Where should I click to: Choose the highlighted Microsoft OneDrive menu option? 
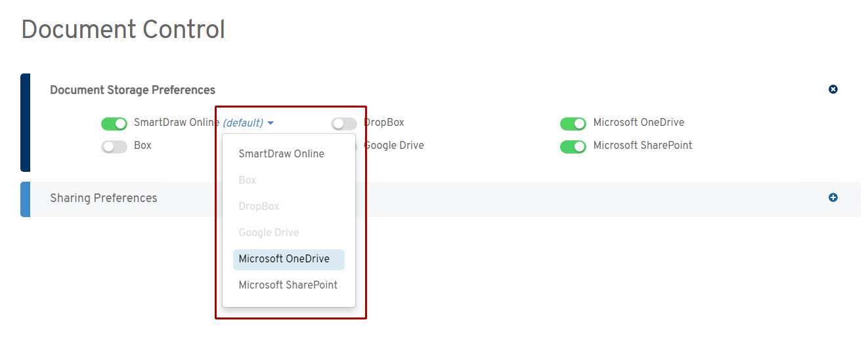click(x=284, y=259)
